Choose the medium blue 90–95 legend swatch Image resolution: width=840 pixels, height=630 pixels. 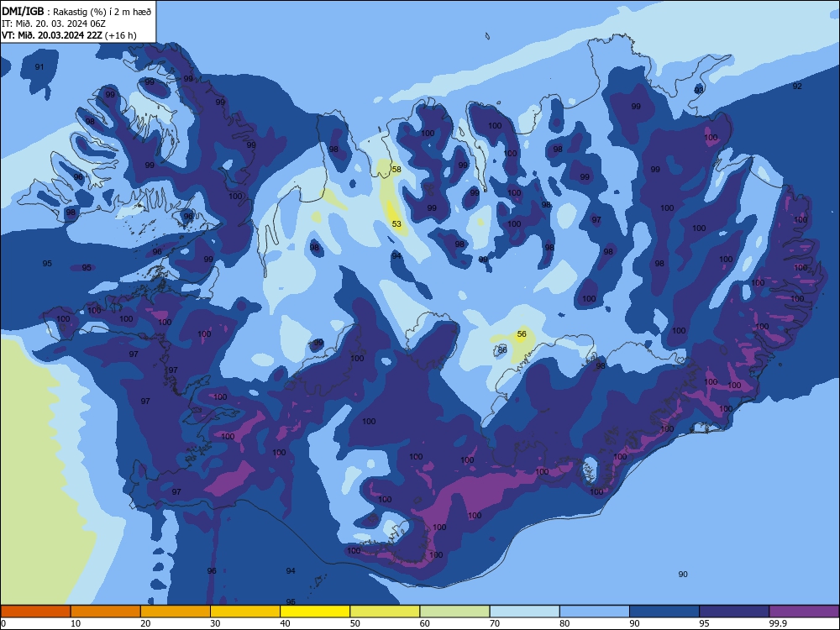coord(664,612)
